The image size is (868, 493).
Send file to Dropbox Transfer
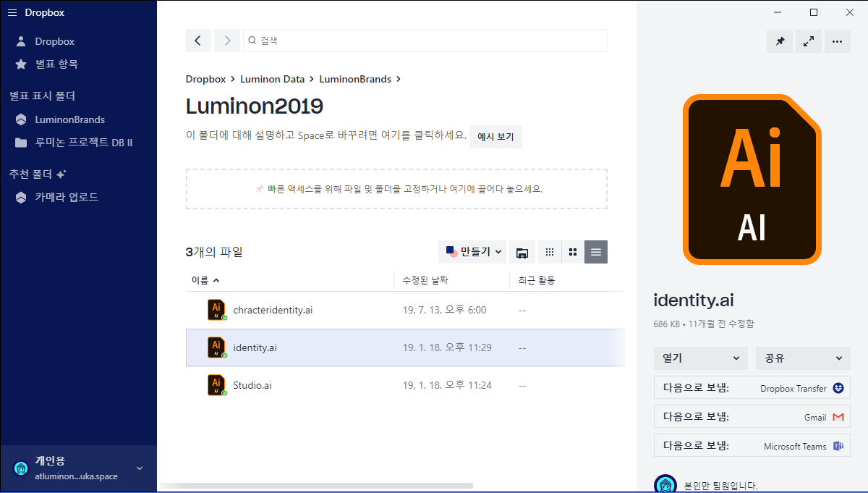coord(752,388)
